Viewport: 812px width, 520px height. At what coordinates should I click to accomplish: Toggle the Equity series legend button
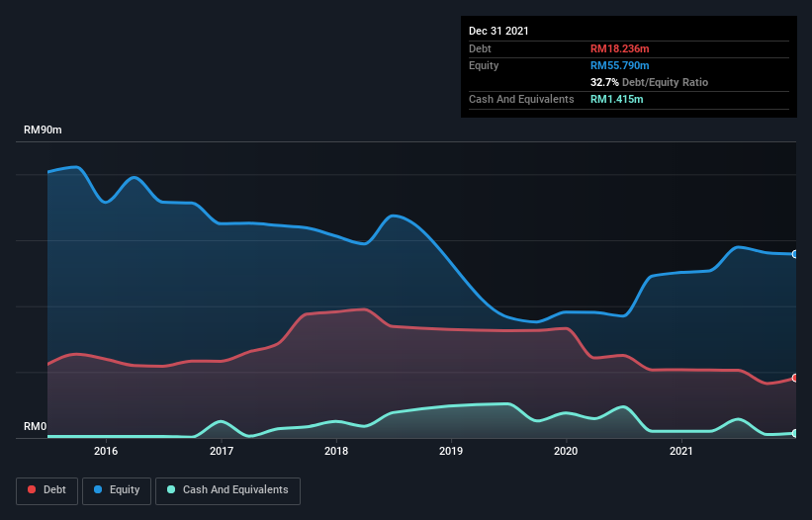tap(117, 490)
